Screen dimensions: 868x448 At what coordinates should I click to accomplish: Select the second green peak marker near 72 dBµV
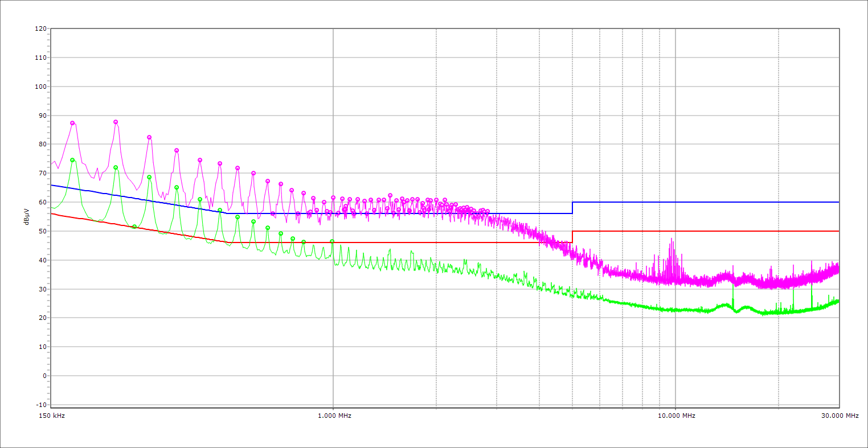[x=116, y=167]
